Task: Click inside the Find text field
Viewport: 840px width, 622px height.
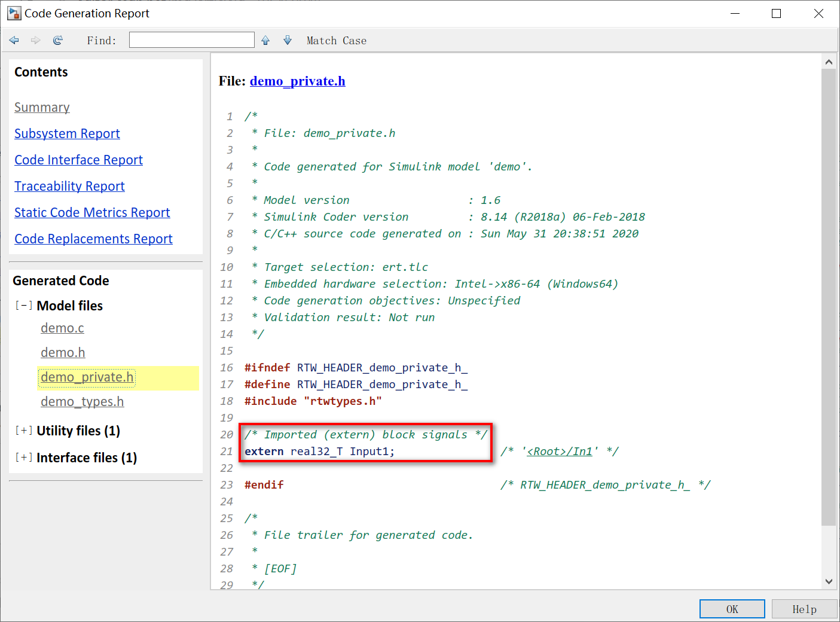Action: pyautogui.click(x=192, y=40)
